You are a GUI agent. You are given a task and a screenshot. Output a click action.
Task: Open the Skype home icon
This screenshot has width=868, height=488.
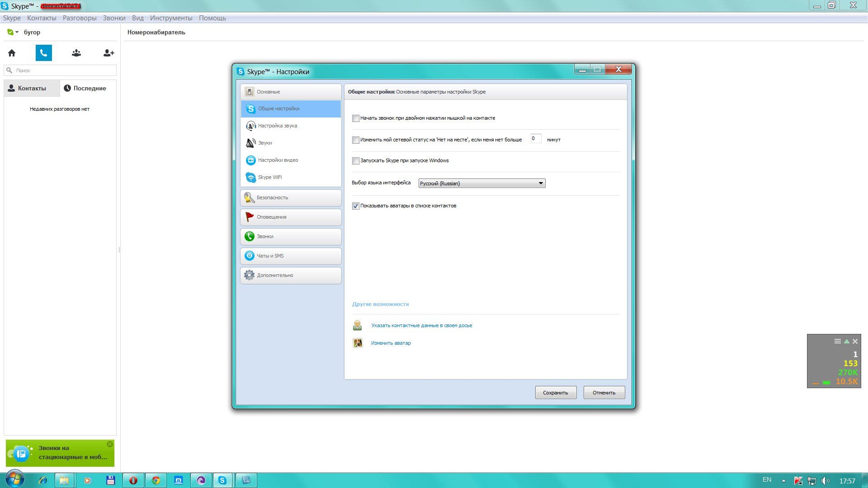[x=12, y=53]
